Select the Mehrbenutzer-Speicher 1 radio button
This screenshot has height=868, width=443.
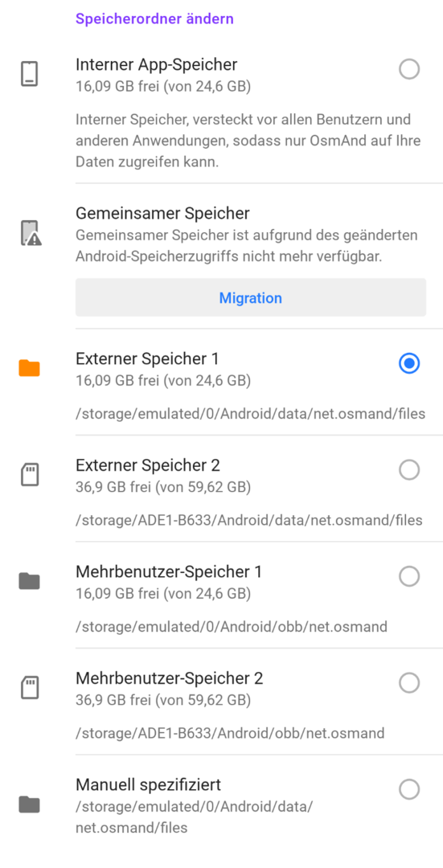[x=409, y=576]
